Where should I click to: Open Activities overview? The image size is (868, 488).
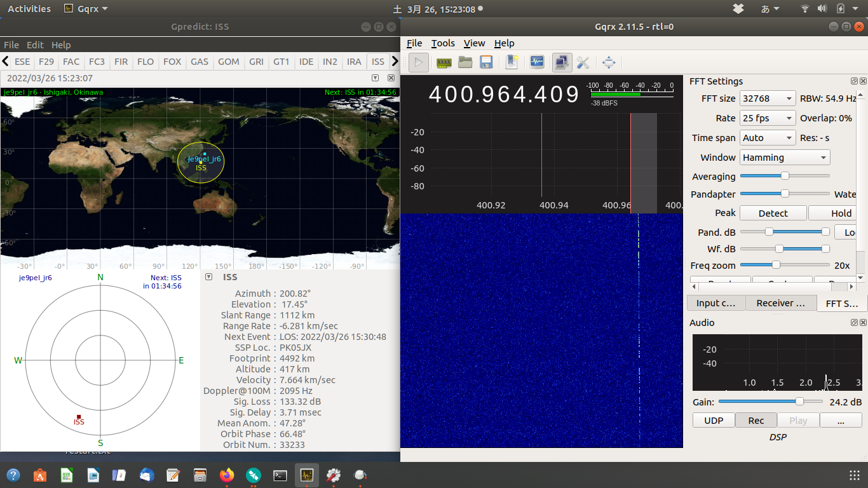(x=29, y=9)
